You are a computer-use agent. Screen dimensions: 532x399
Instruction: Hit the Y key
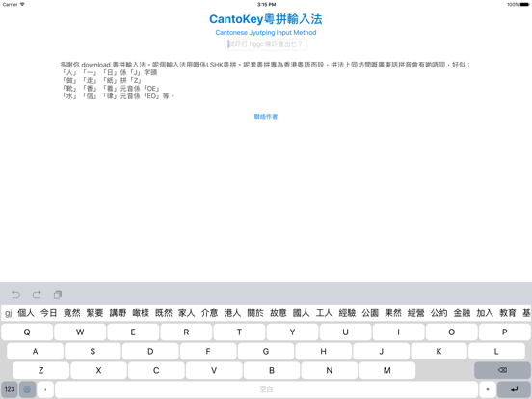tap(292, 332)
